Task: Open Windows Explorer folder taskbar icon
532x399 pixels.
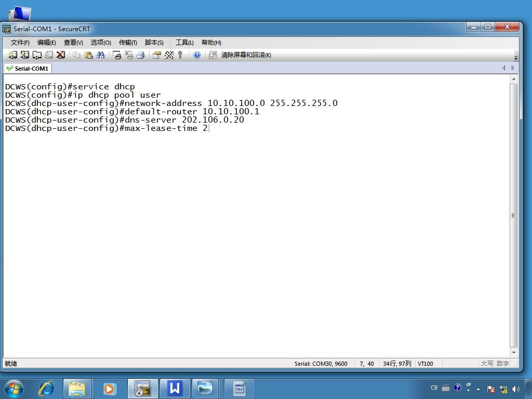Action: tap(77, 389)
